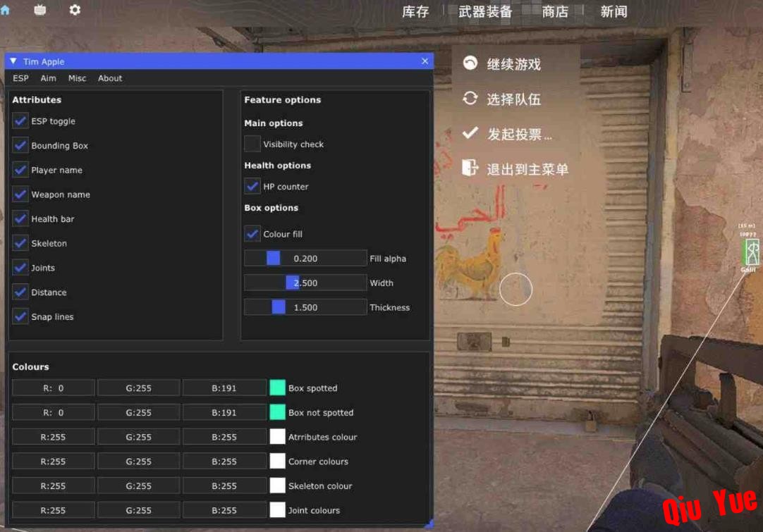Toggle the Joints checkbox
Image resolution: width=763 pixels, height=532 pixels.
coord(20,268)
